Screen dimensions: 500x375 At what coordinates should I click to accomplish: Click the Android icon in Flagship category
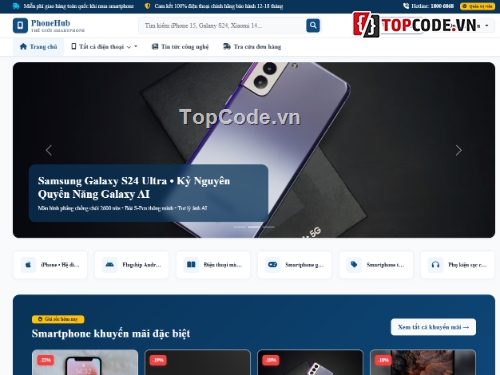(110, 265)
